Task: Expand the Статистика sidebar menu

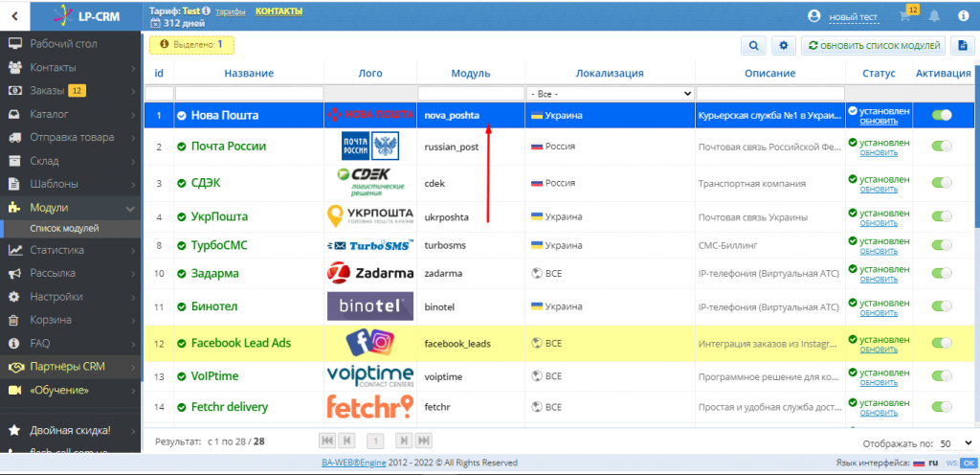Action: click(x=71, y=250)
